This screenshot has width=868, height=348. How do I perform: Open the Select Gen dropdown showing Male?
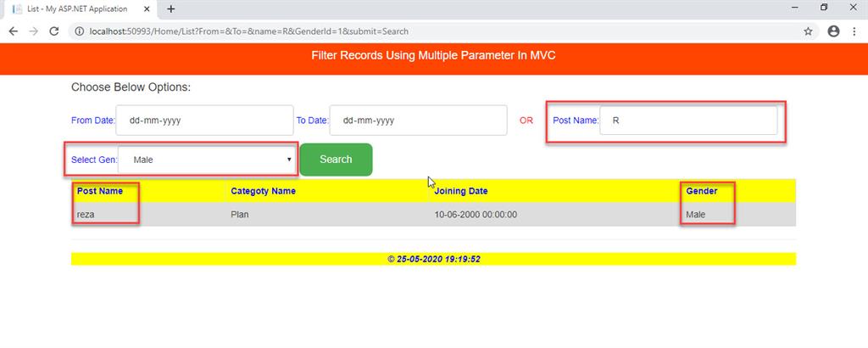207,160
